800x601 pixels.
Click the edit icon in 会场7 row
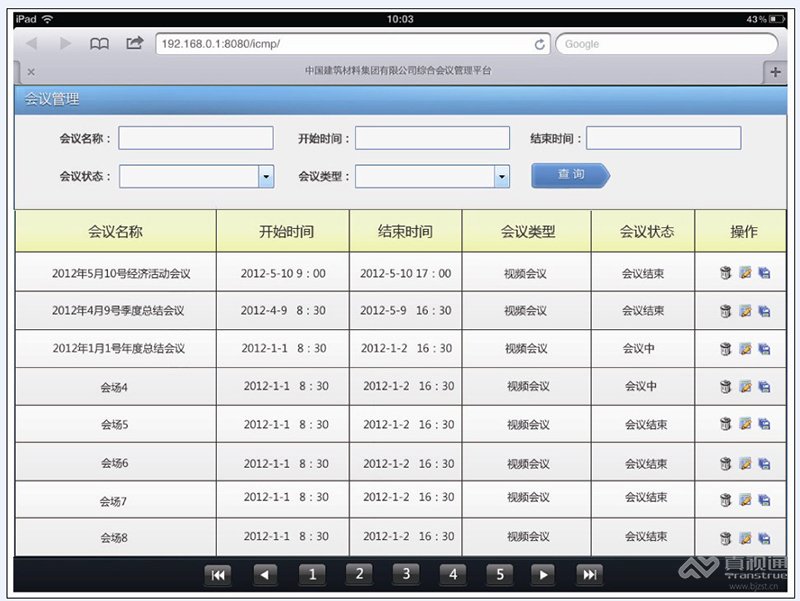pos(745,498)
